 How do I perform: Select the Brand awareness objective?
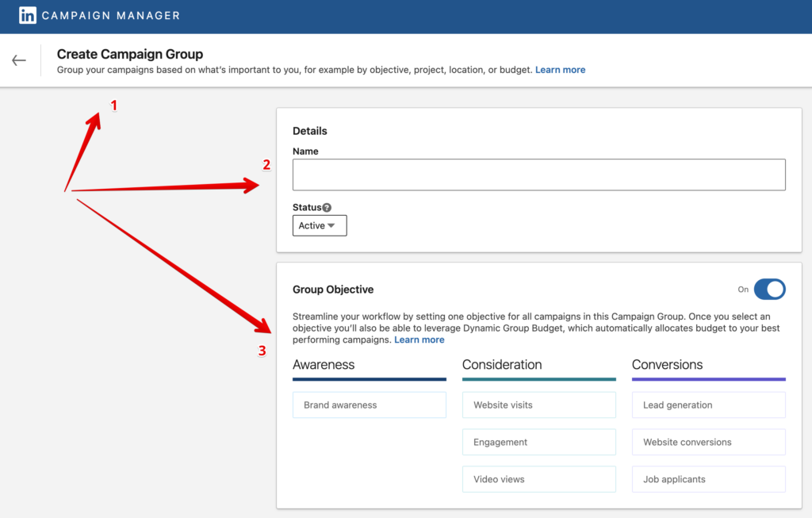coord(370,405)
